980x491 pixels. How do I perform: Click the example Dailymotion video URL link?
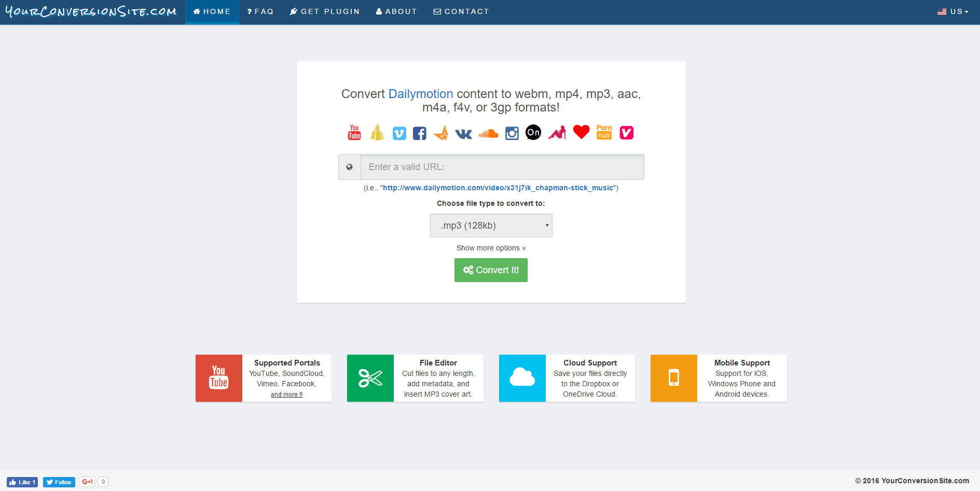click(x=498, y=188)
